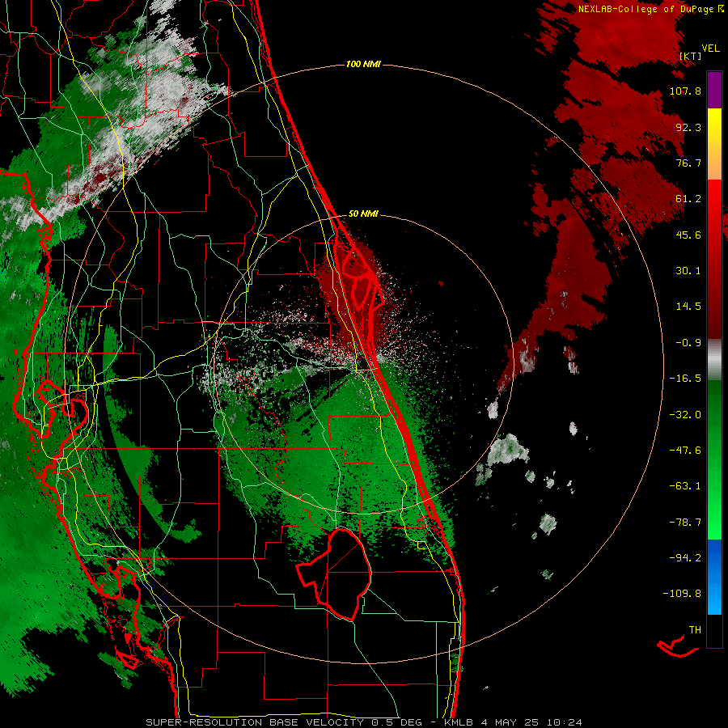Click the TH legend label

click(695, 630)
